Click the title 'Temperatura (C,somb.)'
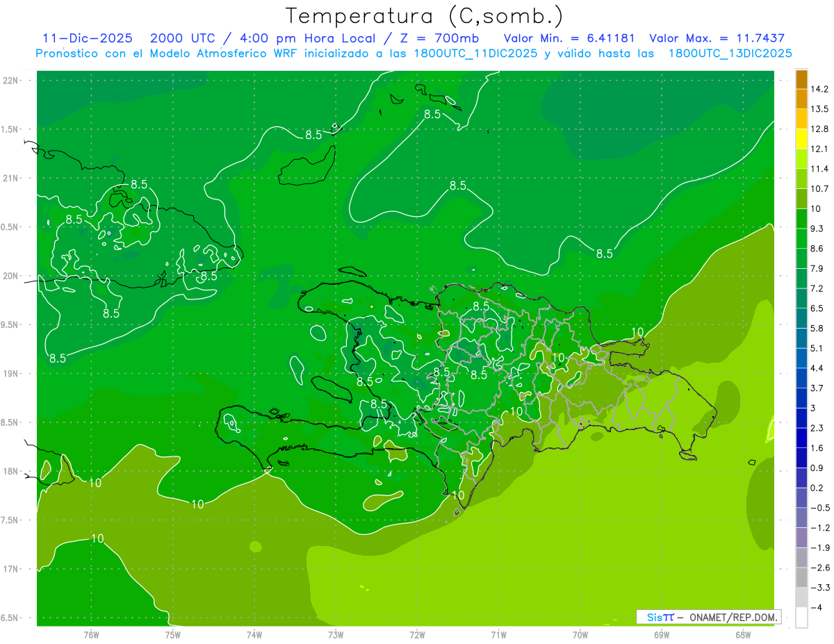 coord(424,16)
